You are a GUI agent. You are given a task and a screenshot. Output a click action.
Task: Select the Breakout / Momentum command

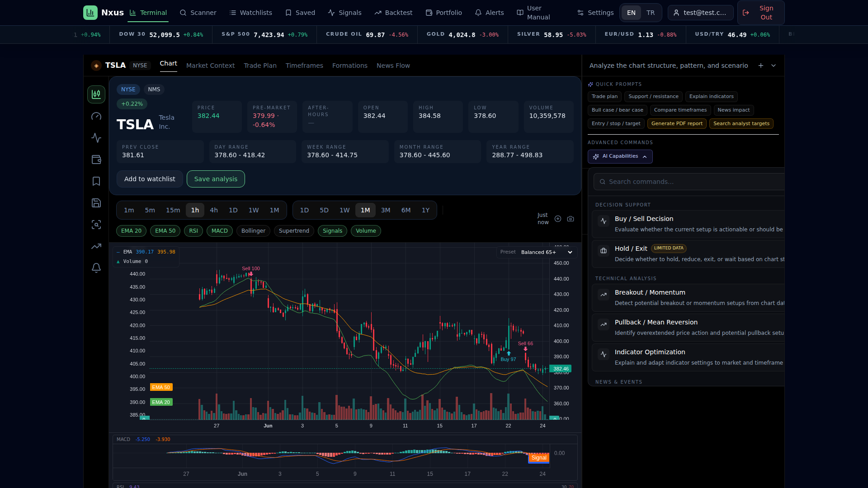coord(688,298)
